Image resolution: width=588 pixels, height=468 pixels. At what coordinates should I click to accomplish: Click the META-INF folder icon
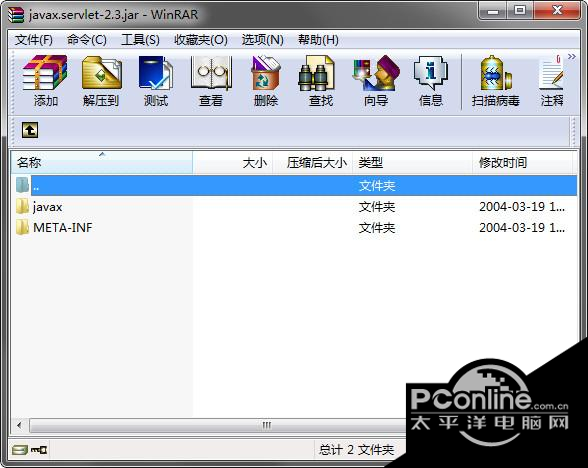22,227
